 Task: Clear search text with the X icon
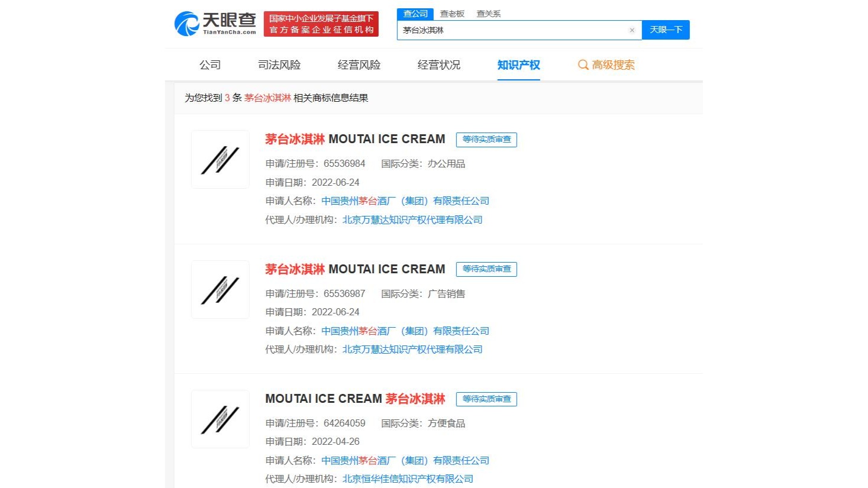(x=632, y=30)
